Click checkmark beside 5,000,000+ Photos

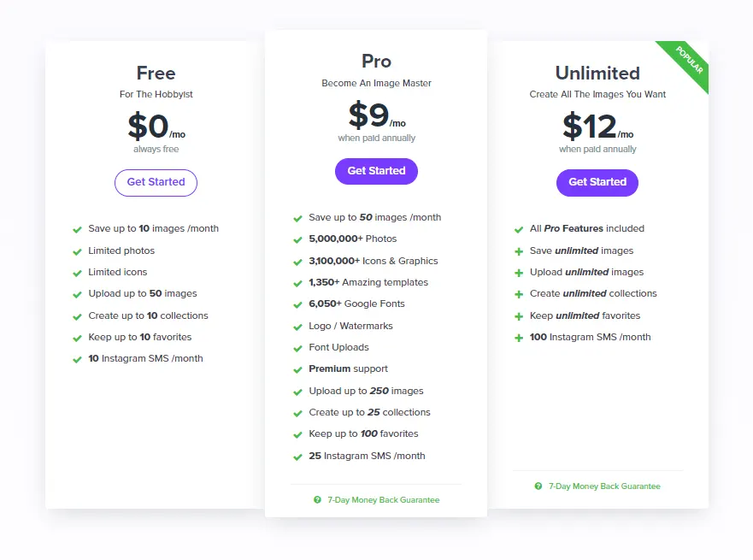(297, 239)
